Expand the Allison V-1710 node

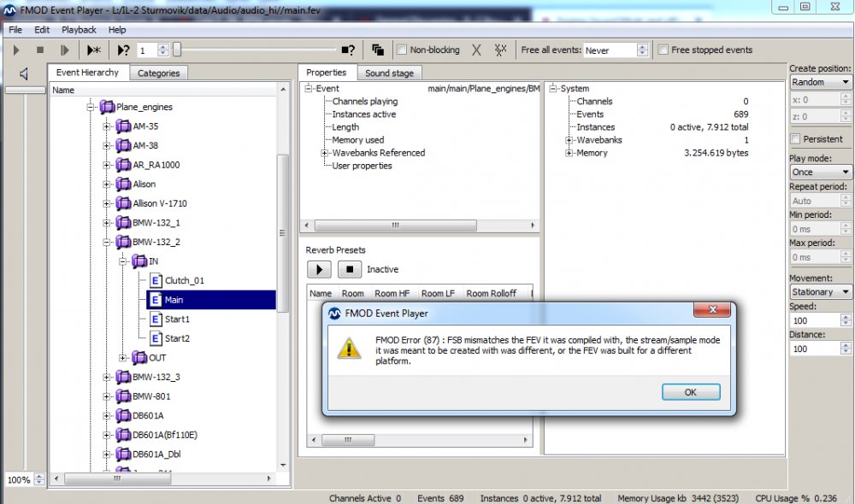click(107, 204)
